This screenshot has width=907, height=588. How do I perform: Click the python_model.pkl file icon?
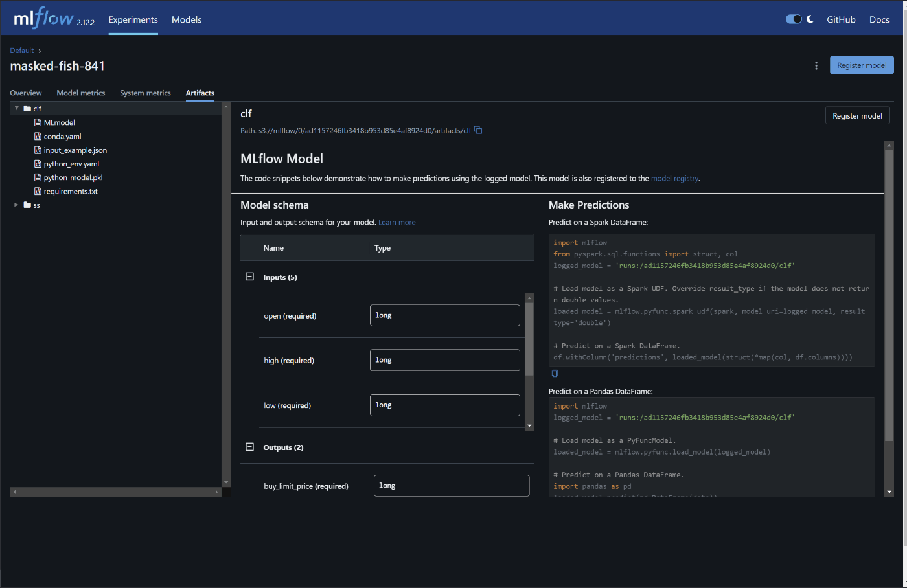tap(38, 177)
